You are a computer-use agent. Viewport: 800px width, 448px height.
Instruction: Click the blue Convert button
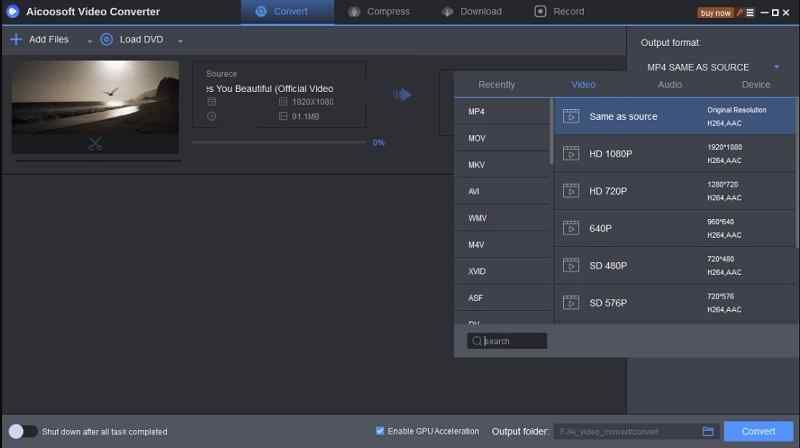(758, 432)
